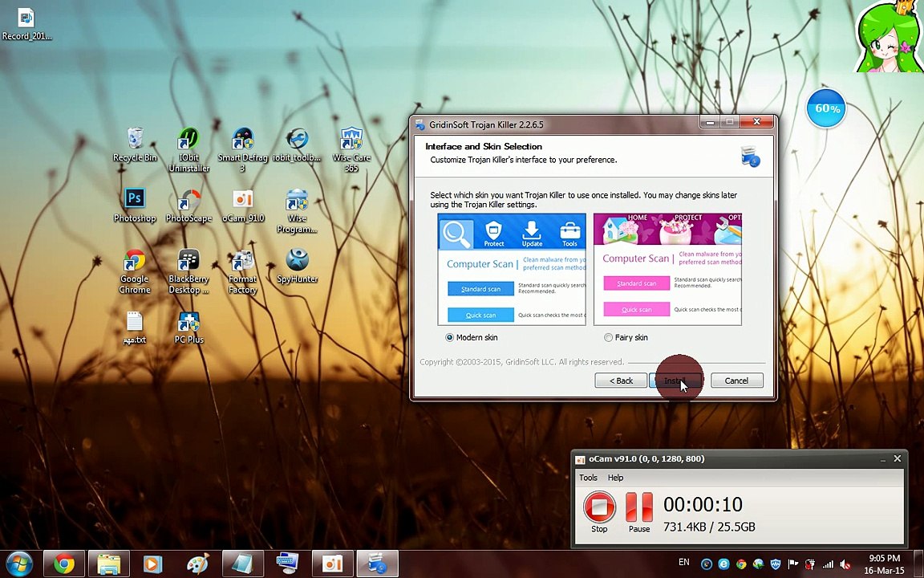Image resolution: width=924 pixels, height=578 pixels.
Task: Click the computer-monitor icon in taskbar
Action: [x=288, y=564]
